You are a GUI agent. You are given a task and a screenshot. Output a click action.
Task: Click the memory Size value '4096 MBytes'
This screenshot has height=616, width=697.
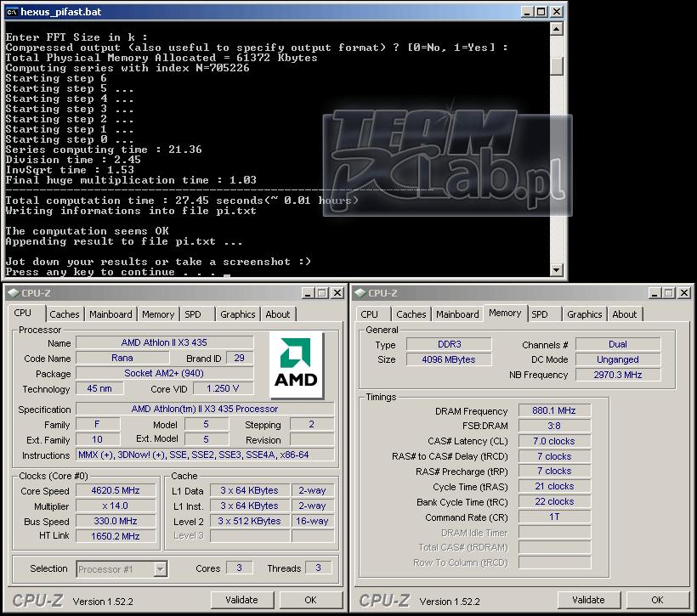pyautogui.click(x=450, y=359)
